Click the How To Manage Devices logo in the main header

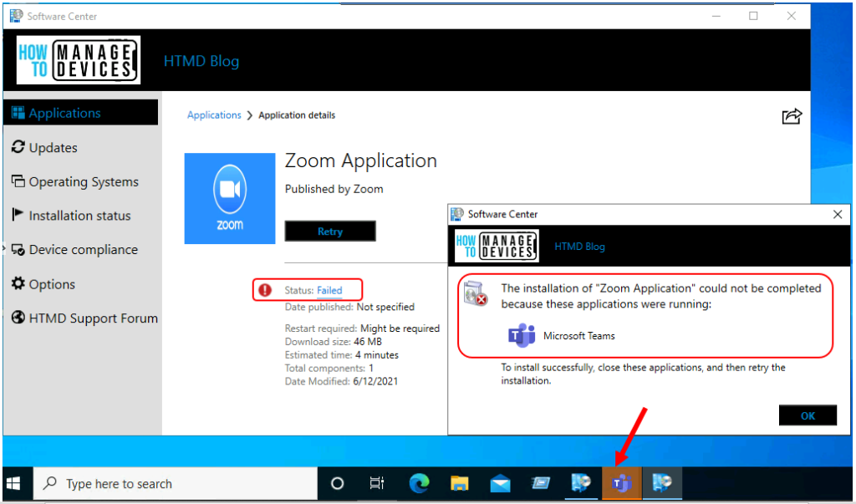pos(79,61)
